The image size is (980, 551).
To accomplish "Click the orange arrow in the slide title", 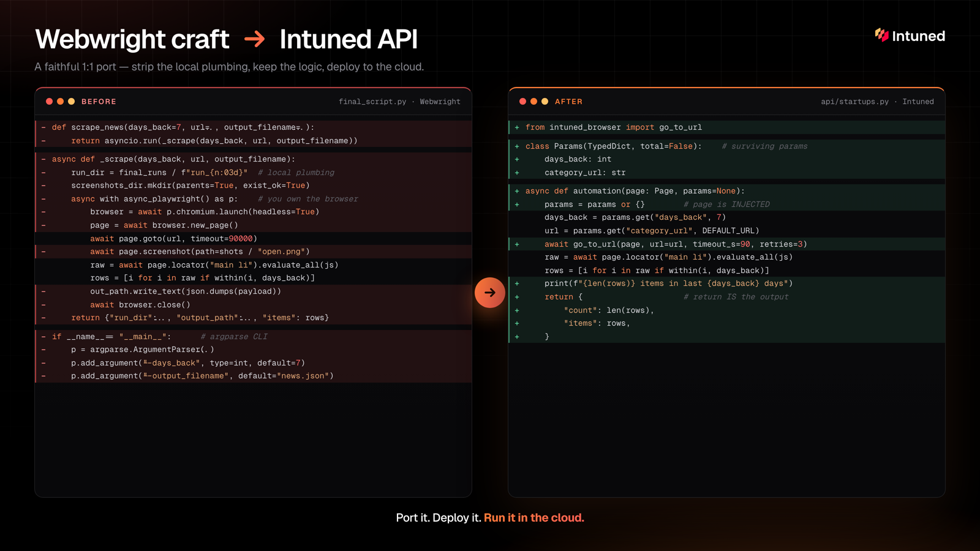I will coord(255,40).
